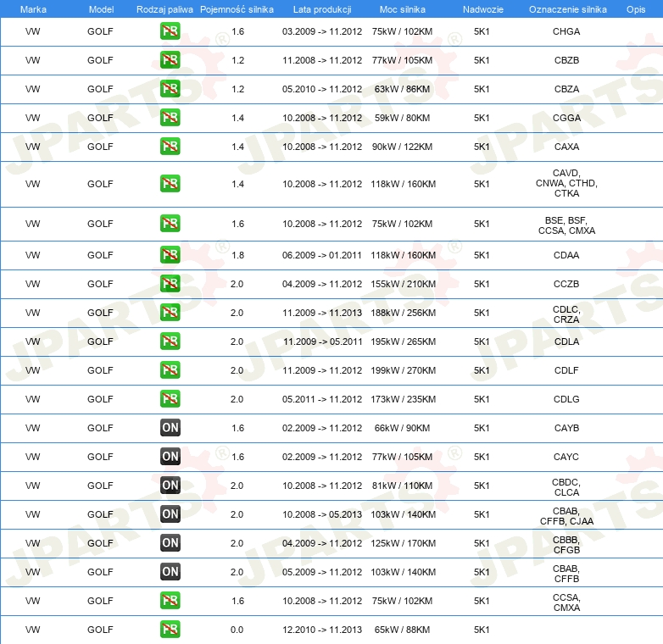
Task: Click the Pojemność silnika column header
Action: (x=237, y=9)
